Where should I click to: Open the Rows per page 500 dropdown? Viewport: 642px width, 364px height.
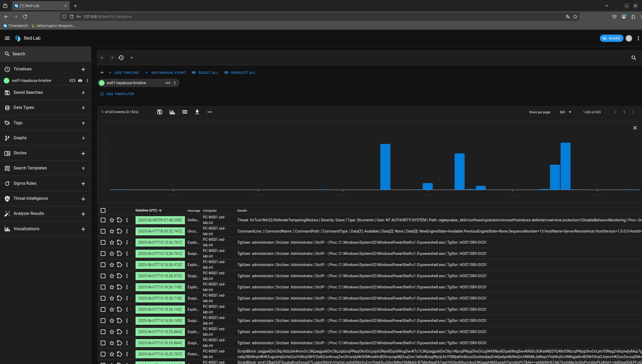(566, 112)
